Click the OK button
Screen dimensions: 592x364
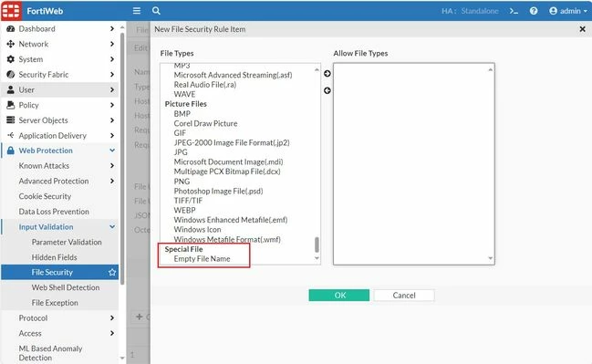(x=339, y=296)
